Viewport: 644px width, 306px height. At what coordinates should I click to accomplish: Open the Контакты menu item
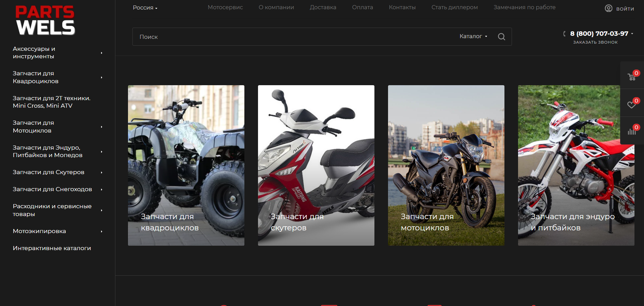402,7
